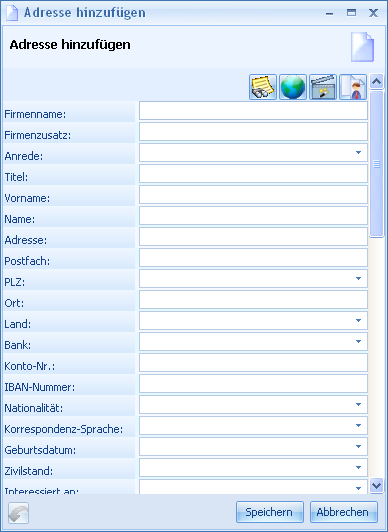Focus the Konto-Nr. input field
The image size is (388, 532).
click(x=253, y=363)
